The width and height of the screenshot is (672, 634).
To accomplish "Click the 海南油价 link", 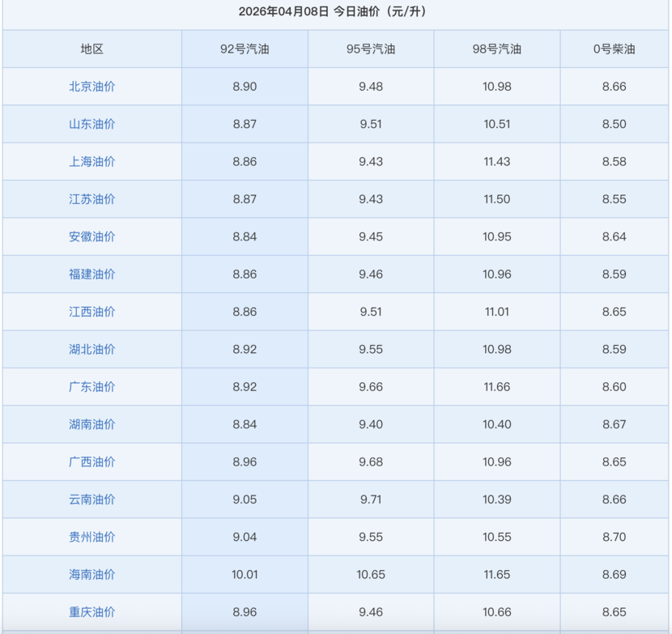I will (x=92, y=574).
